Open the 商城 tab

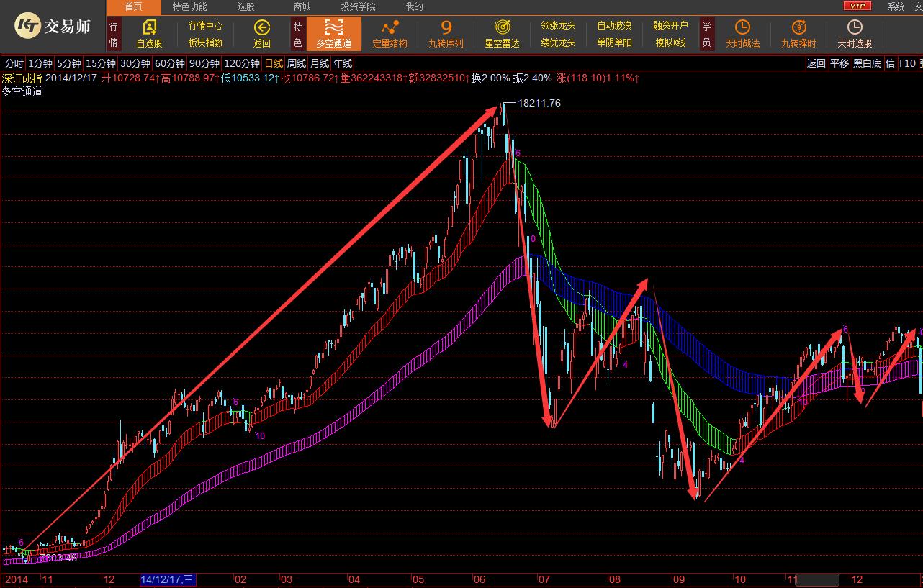point(302,6)
